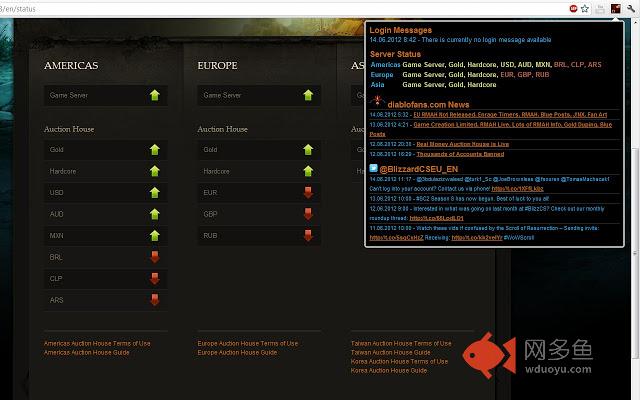The width and height of the screenshot is (640, 400).
Task: Click the EUR red down arrow
Action: pos(308,193)
